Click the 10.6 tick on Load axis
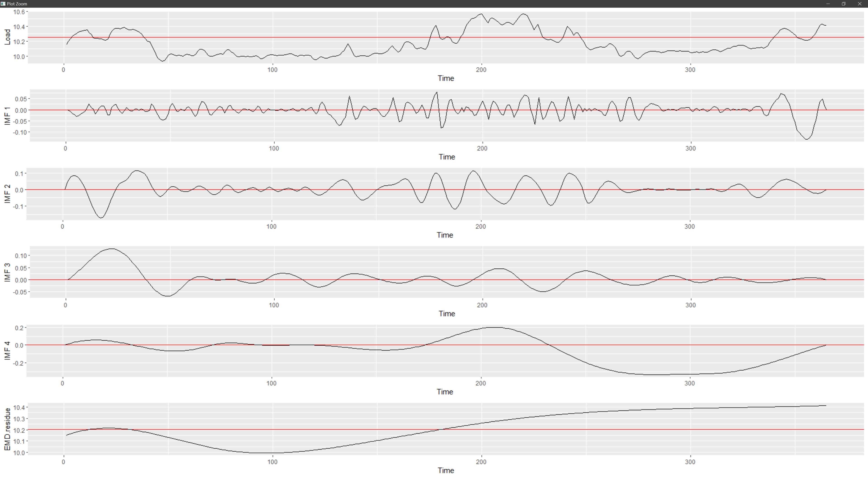The height and width of the screenshot is (478, 868). pos(19,12)
